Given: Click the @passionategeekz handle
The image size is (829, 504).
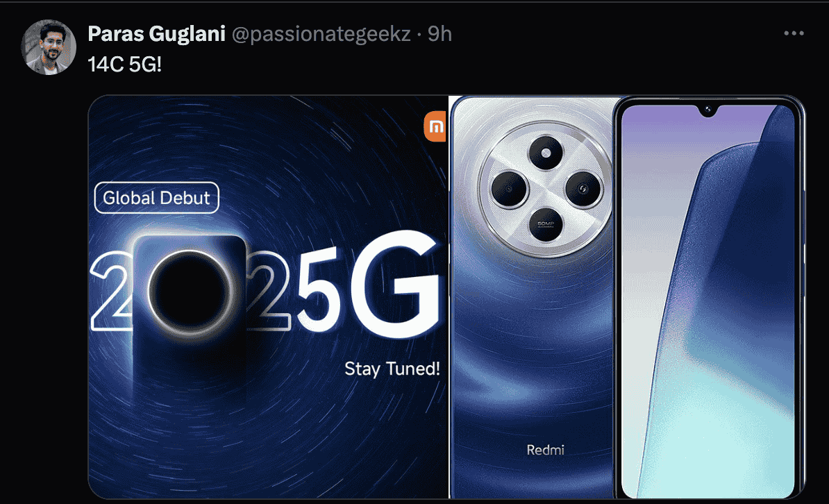Looking at the screenshot, I should [321, 34].
